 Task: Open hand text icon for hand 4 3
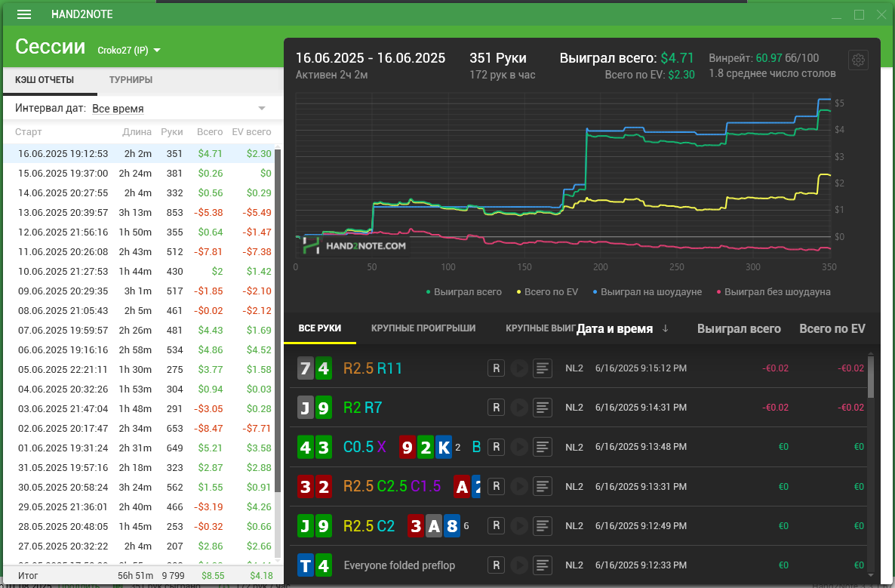(543, 447)
